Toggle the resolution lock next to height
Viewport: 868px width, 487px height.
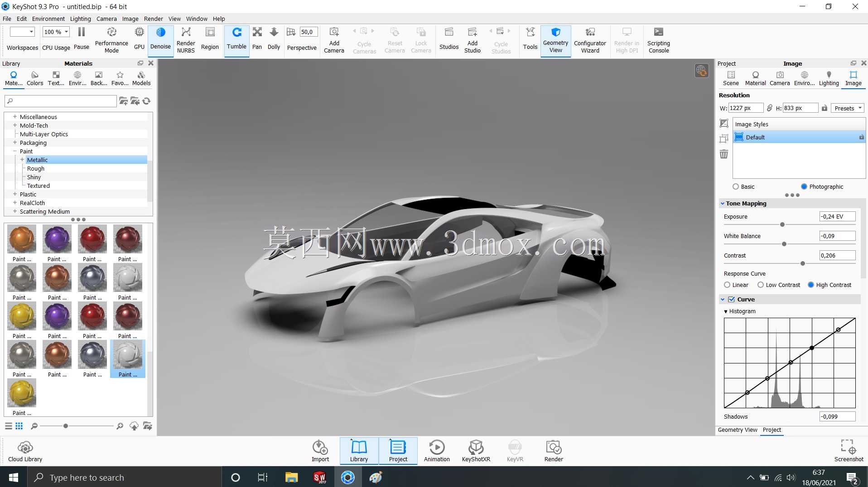tap(825, 108)
